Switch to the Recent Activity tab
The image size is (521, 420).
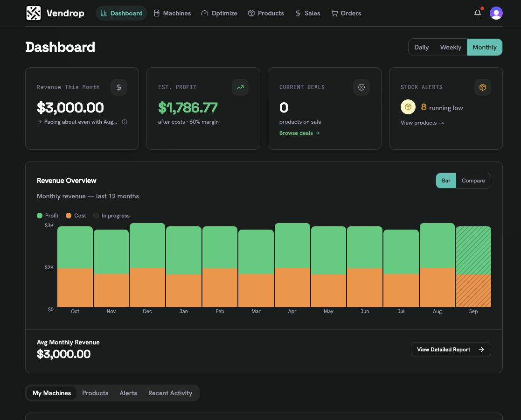click(x=170, y=393)
